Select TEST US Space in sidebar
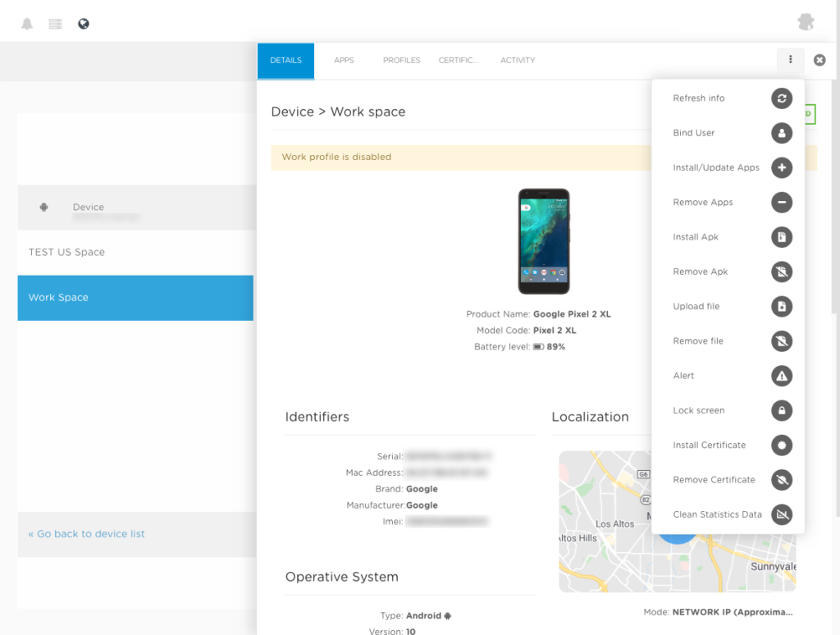The height and width of the screenshot is (635, 840). coord(135,253)
